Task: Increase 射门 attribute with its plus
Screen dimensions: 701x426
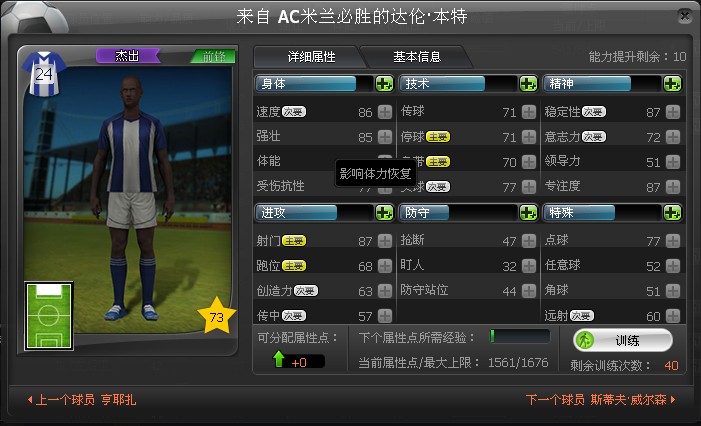Action: (x=384, y=241)
